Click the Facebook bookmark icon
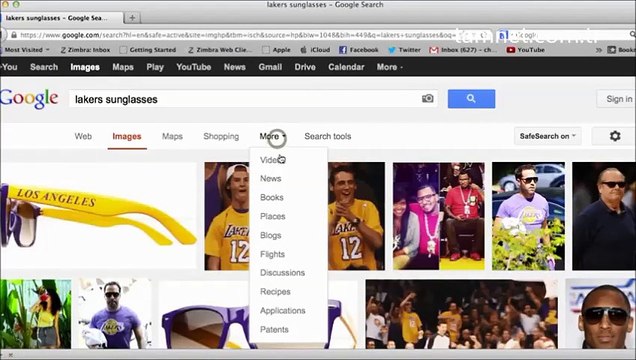This screenshot has width=636, height=360. point(343,50)
